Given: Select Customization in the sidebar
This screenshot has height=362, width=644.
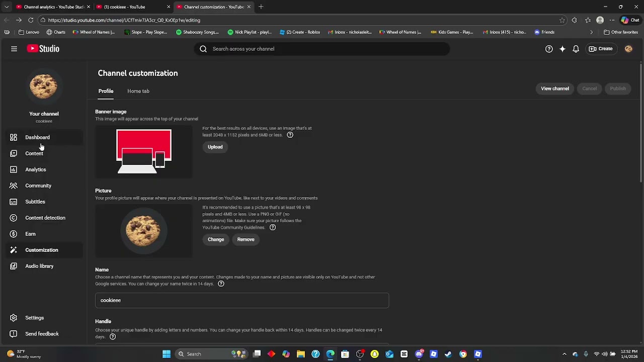Looking at the screenshot, I should pos(44,250).
